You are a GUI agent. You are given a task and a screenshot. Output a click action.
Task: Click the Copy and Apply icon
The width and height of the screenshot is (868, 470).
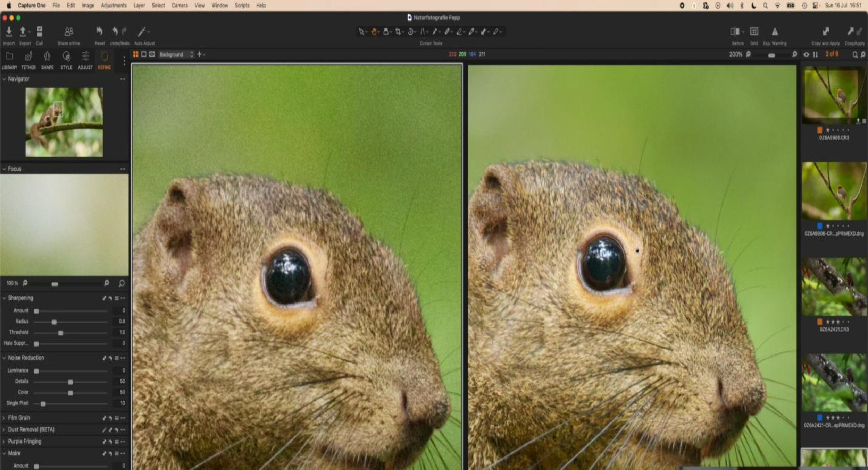pos(825,32)
